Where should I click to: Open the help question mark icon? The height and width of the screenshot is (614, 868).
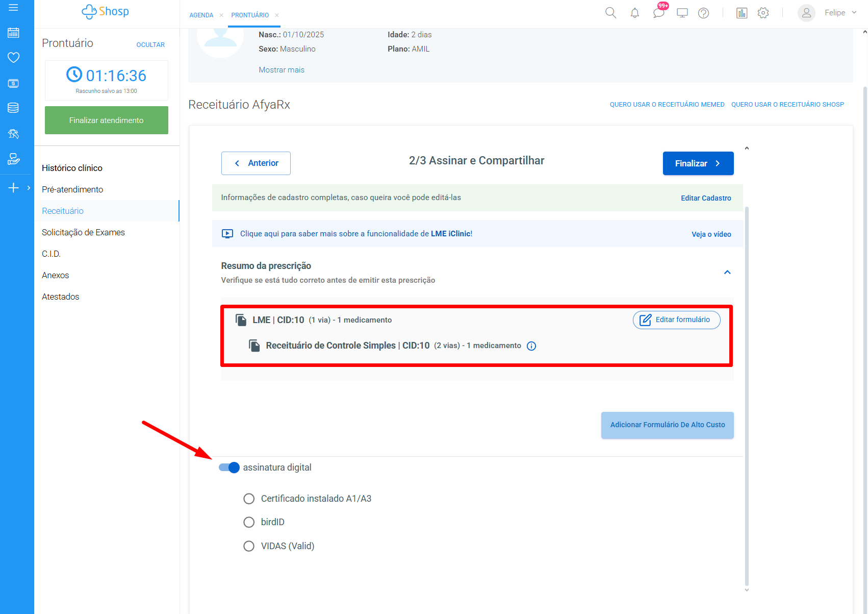[703, 13]
